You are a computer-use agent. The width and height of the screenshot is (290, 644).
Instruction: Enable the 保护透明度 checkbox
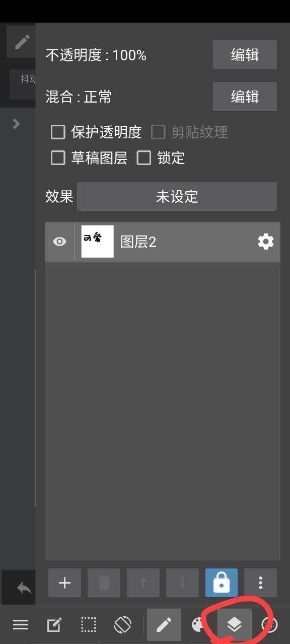coord(58,132)
